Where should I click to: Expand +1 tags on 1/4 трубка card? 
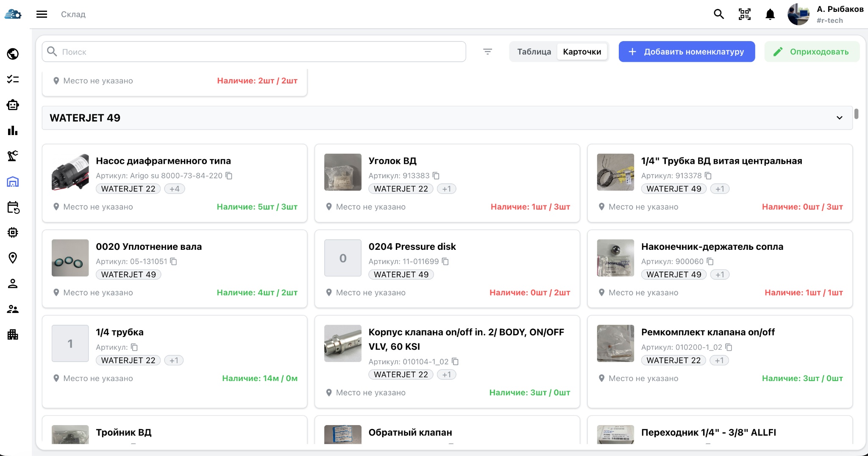point(174,360)
